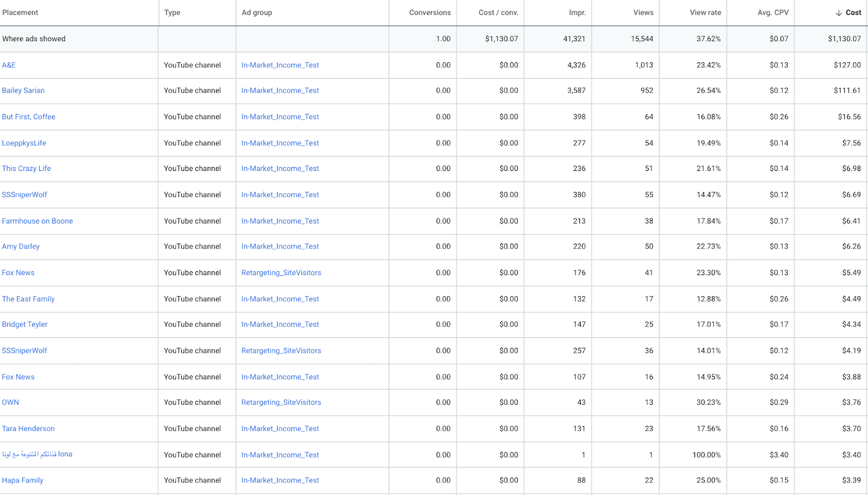Select the total cost $1,130.07 in Cost column
The height and width of the screenshot is (495, 868).
coord(844,39)
